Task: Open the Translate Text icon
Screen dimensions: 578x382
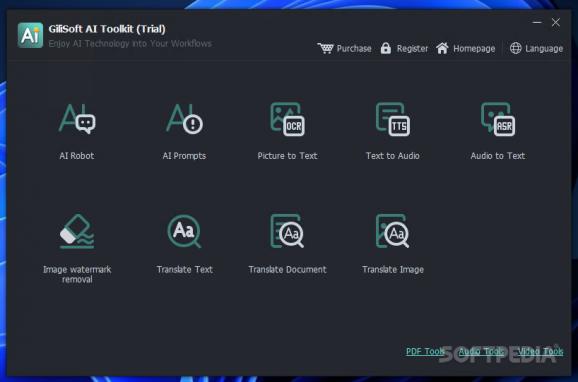Action: pos(184,231)
